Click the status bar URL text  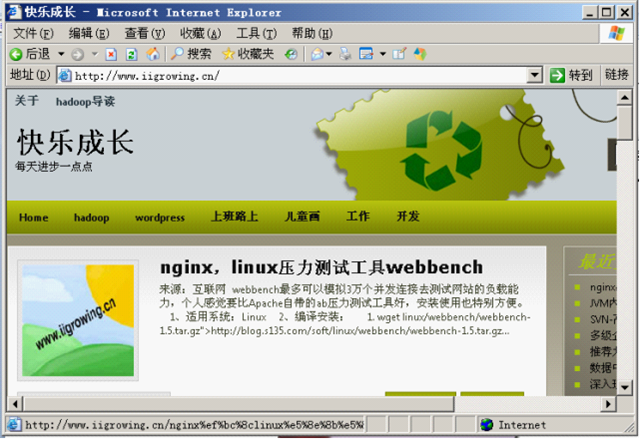194,425
